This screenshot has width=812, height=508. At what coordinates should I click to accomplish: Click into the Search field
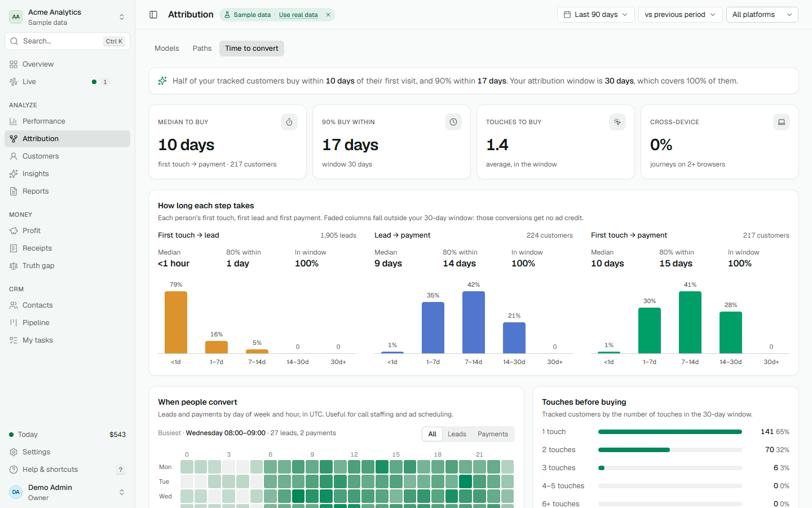coord(67,41)
